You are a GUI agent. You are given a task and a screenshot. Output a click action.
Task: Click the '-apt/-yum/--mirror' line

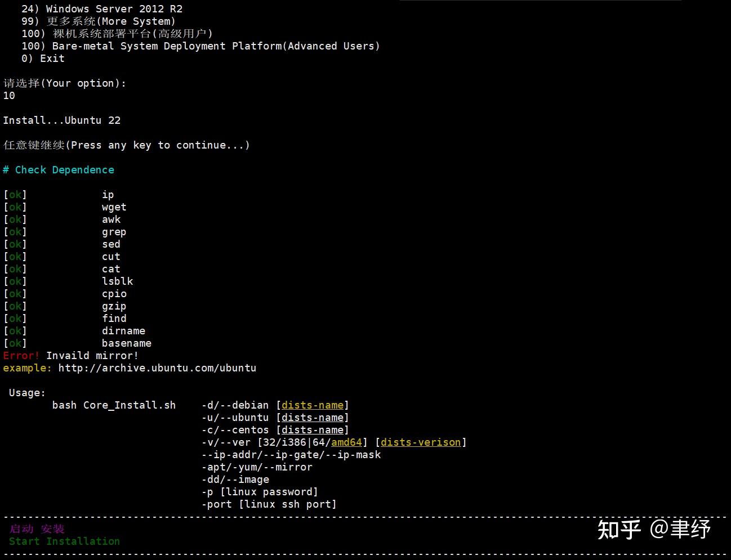pyautogui.click(x=257, y=467)
